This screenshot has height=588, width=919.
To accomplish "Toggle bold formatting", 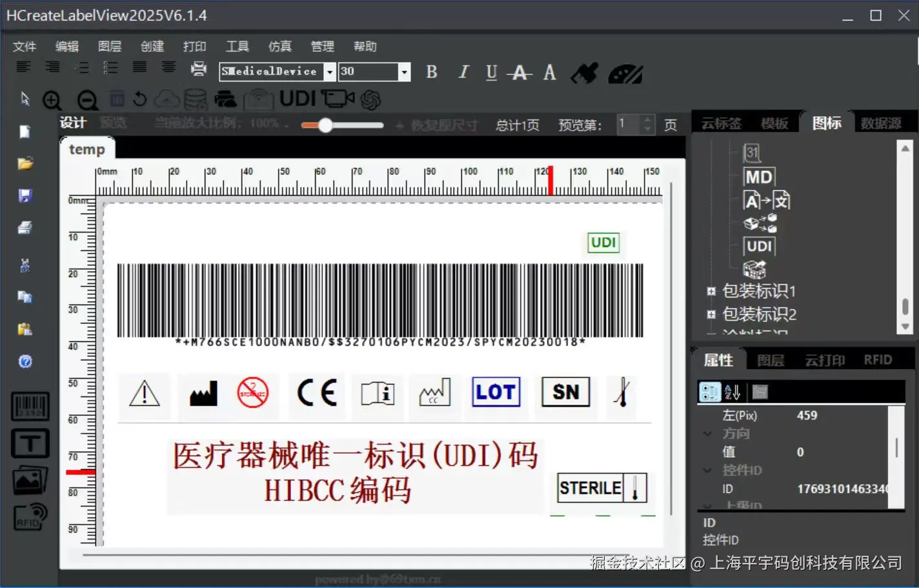I will (432, 72).
